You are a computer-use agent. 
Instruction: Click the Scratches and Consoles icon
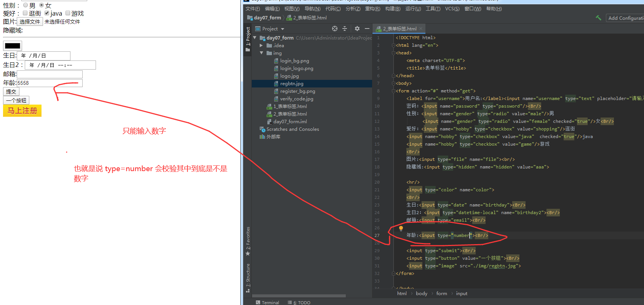pos(262,129)
